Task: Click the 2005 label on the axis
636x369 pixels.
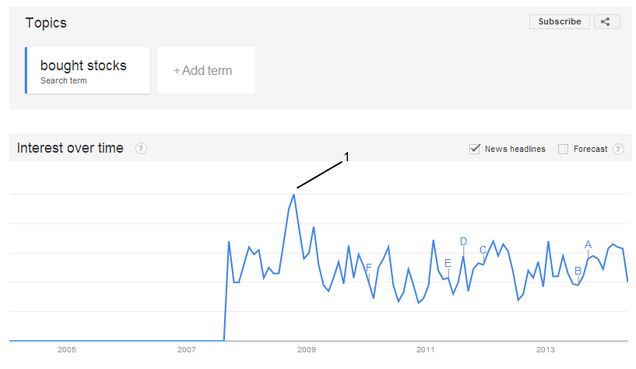Action: pos(67,350)
